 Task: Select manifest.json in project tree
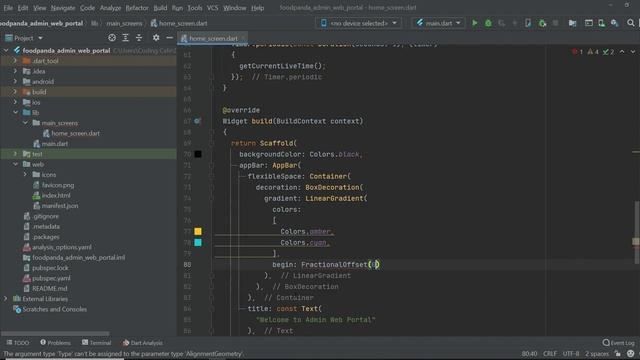pos(55,206)
